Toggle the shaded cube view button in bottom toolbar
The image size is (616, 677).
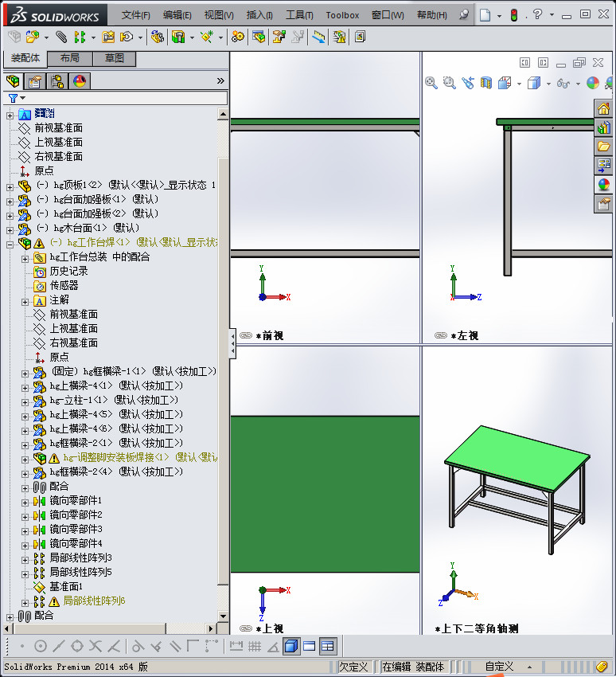click(x=291, y=646)
